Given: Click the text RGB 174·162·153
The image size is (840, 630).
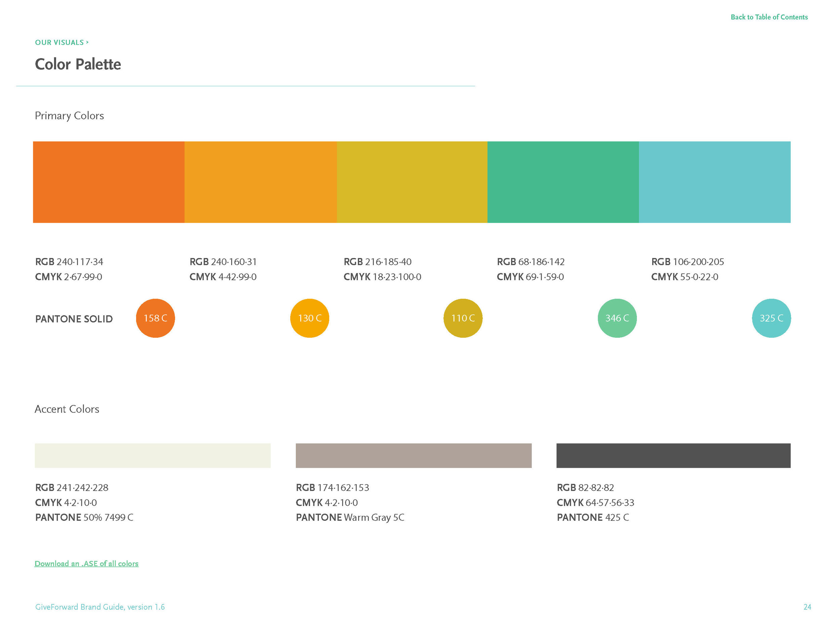Looking at the screenshot, I should tap(332, 488).
